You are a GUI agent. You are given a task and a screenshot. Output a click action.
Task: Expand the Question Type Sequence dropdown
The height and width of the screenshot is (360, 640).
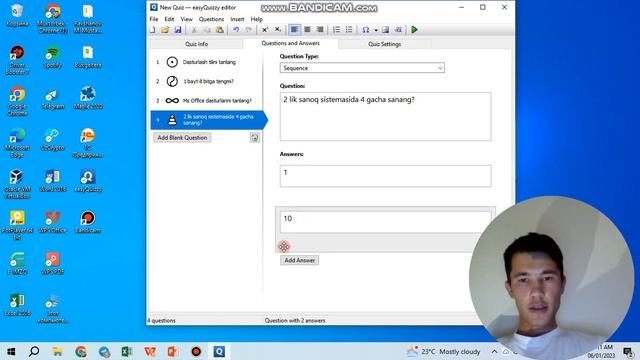tap(362, 68)
